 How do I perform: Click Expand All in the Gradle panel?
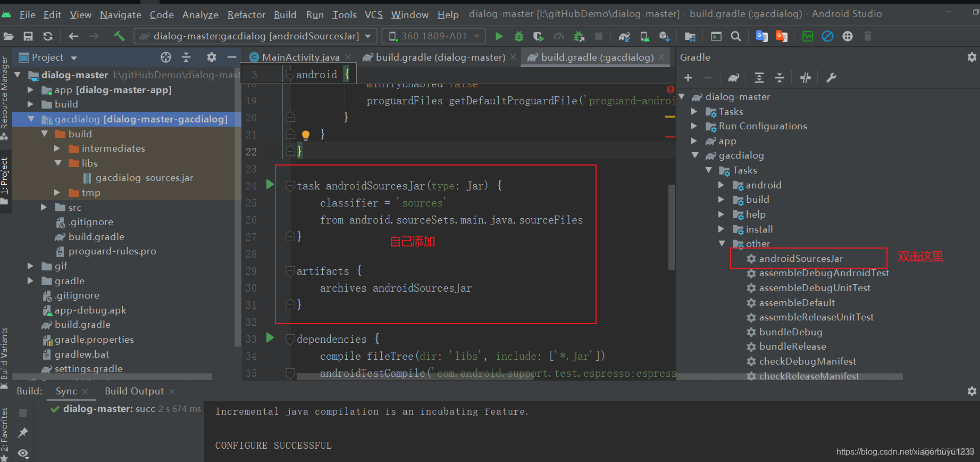pyautogui.click(x=759, y=78)
